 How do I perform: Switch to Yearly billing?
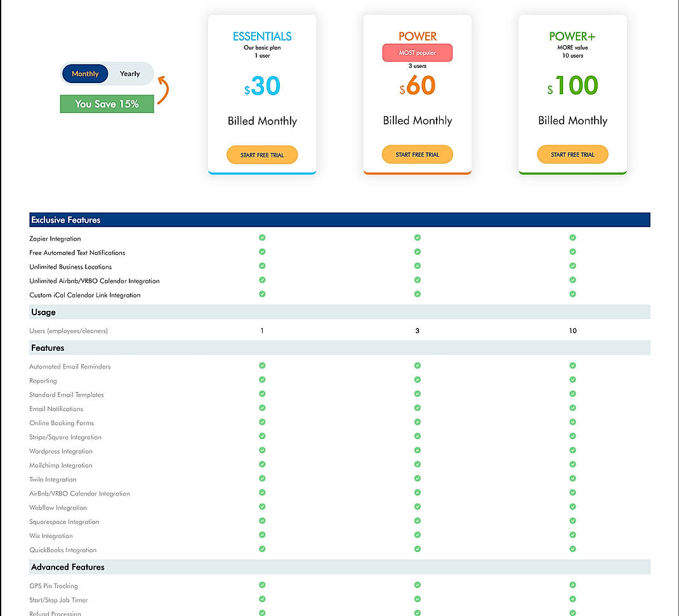click(x=129, y=74)
